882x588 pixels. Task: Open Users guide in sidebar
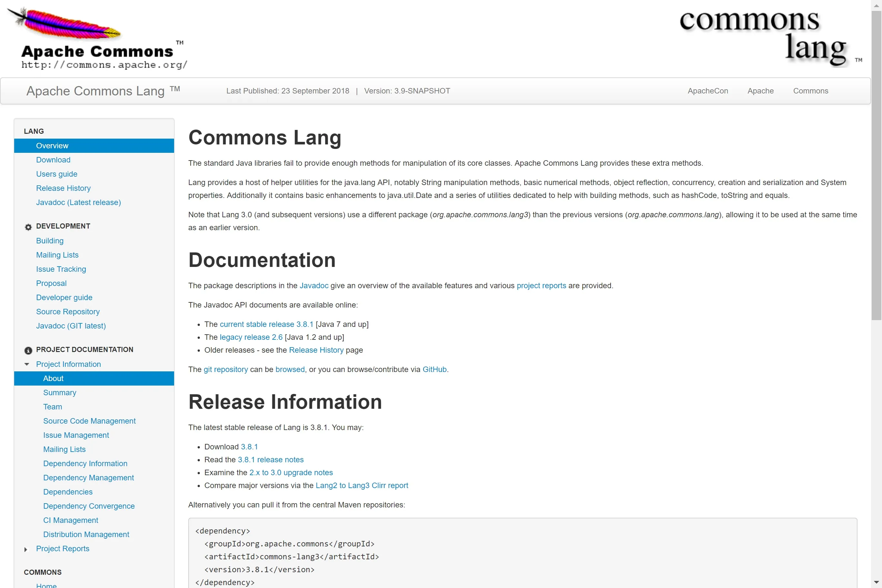57,174
